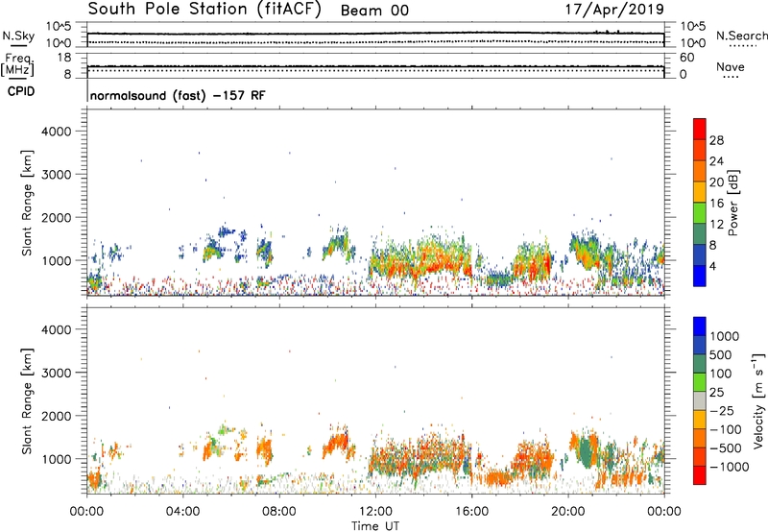Click the '4000' label on power panel axis
Image resolution: width=768 pixels, height=532 pixels.
click(56, 132)
